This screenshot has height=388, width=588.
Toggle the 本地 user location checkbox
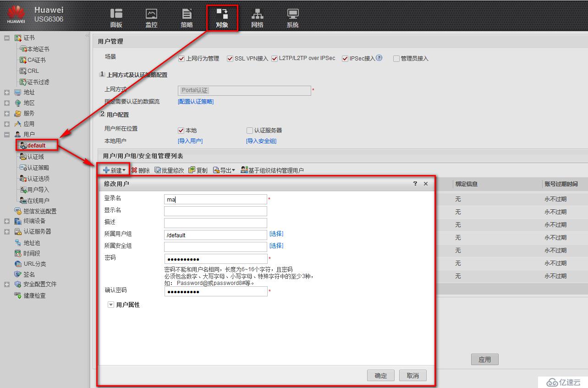[x=181, y=131]
